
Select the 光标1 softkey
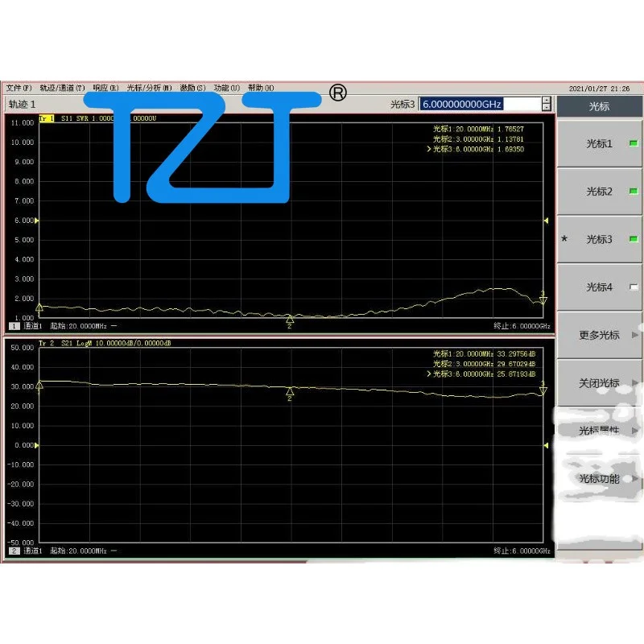pos(599,144)
